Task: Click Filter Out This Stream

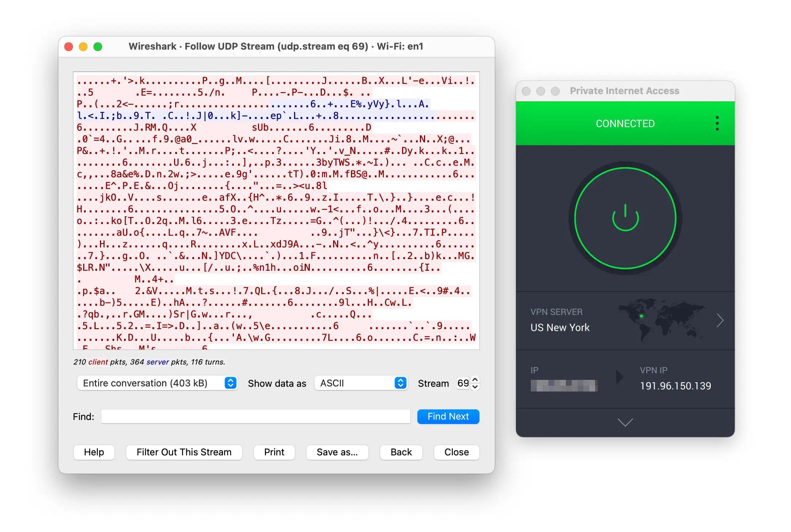Action: click(x=184, y=452)
